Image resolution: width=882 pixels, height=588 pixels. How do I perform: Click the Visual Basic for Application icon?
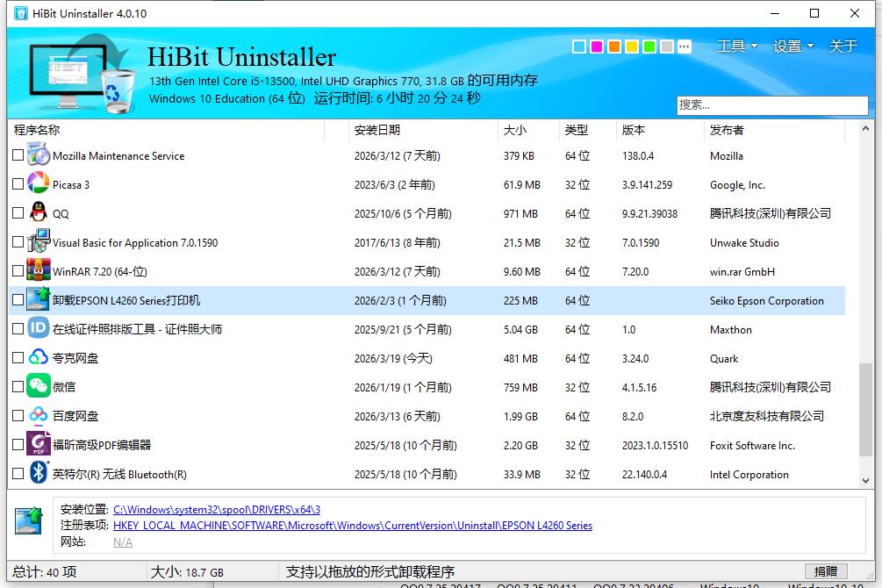tap(39, 241)
